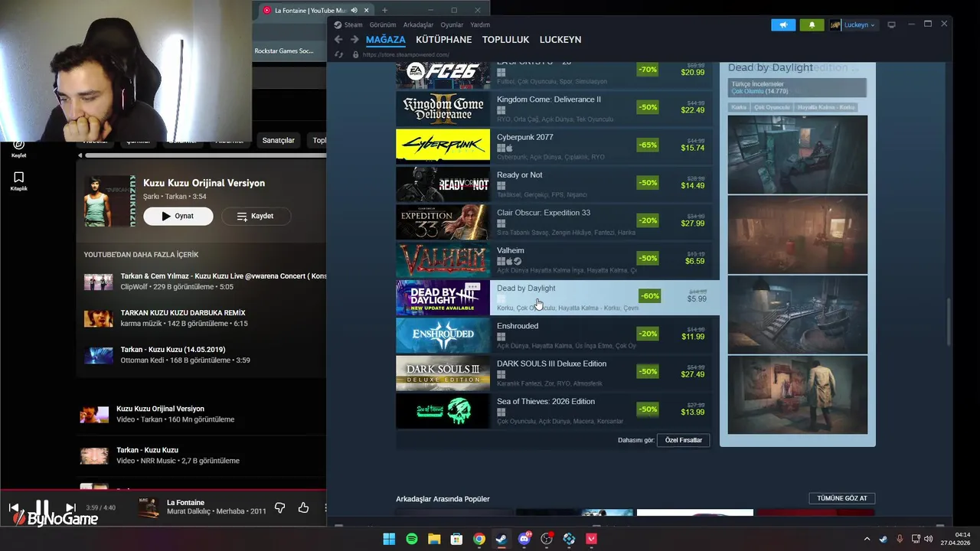Viewport: 980px width, 551px height.
Task: Open last Dead by Daylight screenshot with man in coat
Action: (x=797, y=396)
